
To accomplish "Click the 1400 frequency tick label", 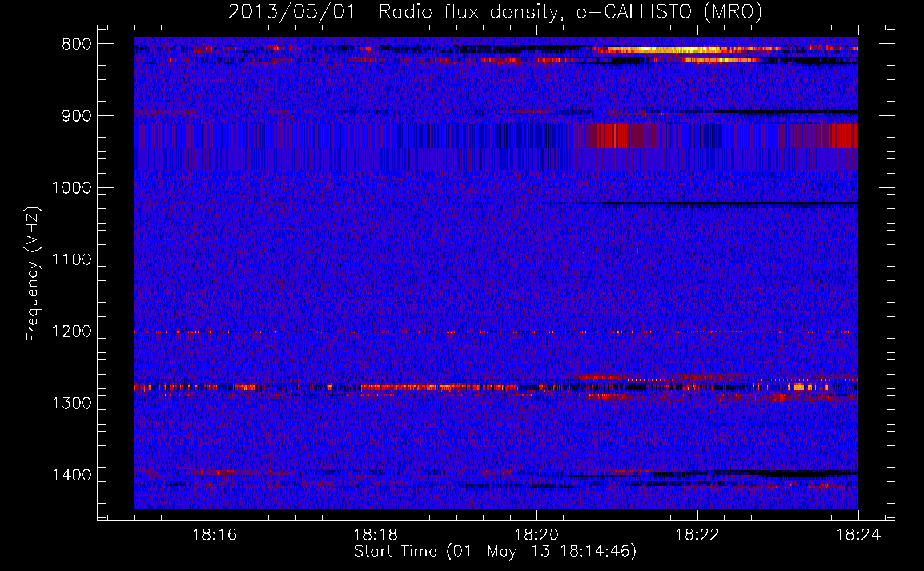I will coord(71,475).
